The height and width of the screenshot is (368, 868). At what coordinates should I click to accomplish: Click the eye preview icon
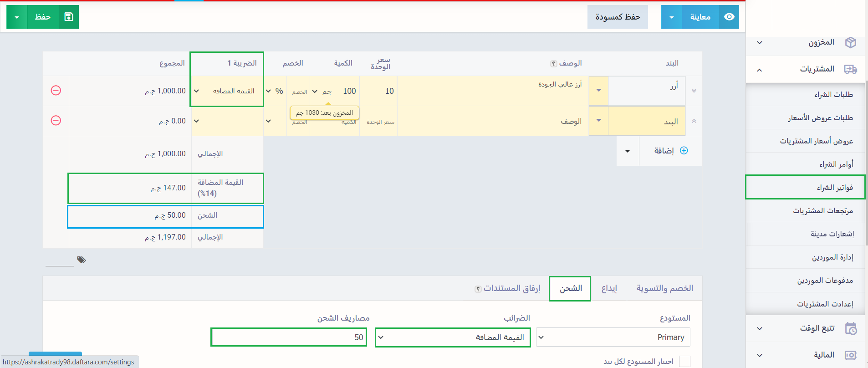729,17
